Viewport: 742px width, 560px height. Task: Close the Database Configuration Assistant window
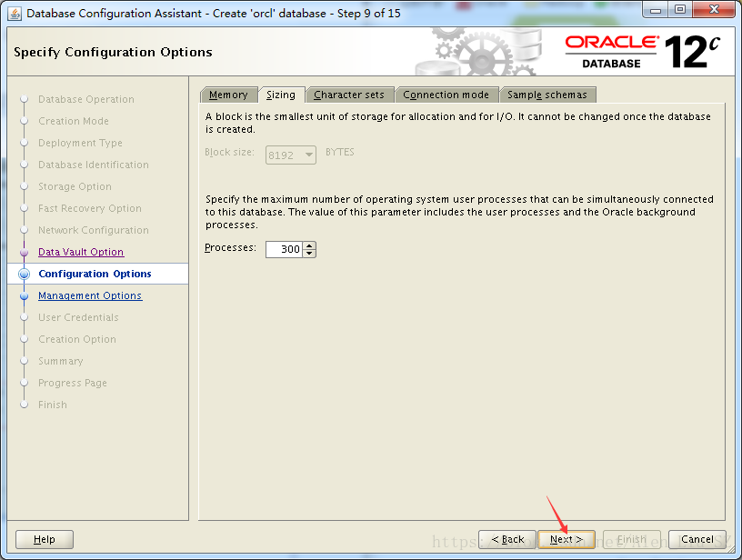(x=714, y=10)
